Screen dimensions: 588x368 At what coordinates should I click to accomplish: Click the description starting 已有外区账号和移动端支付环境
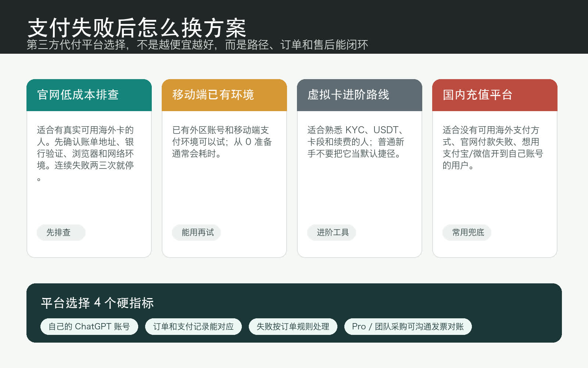click(x=222, y=142)
